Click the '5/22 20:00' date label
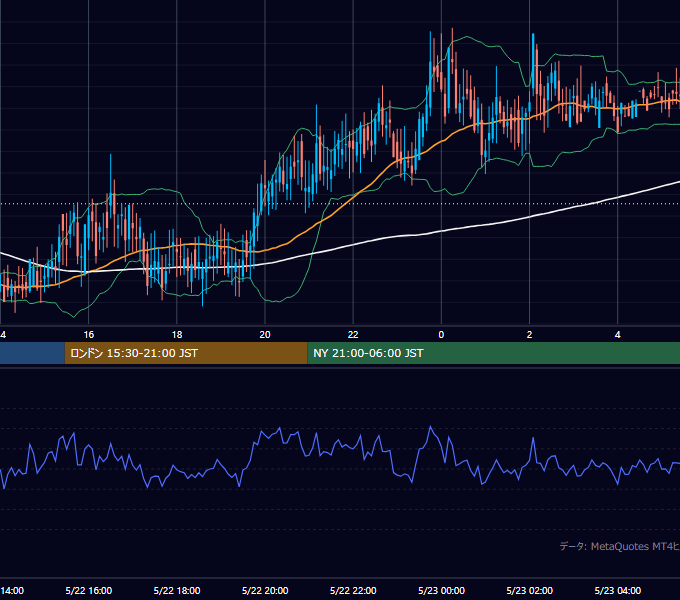 click(x=265, y=591)
